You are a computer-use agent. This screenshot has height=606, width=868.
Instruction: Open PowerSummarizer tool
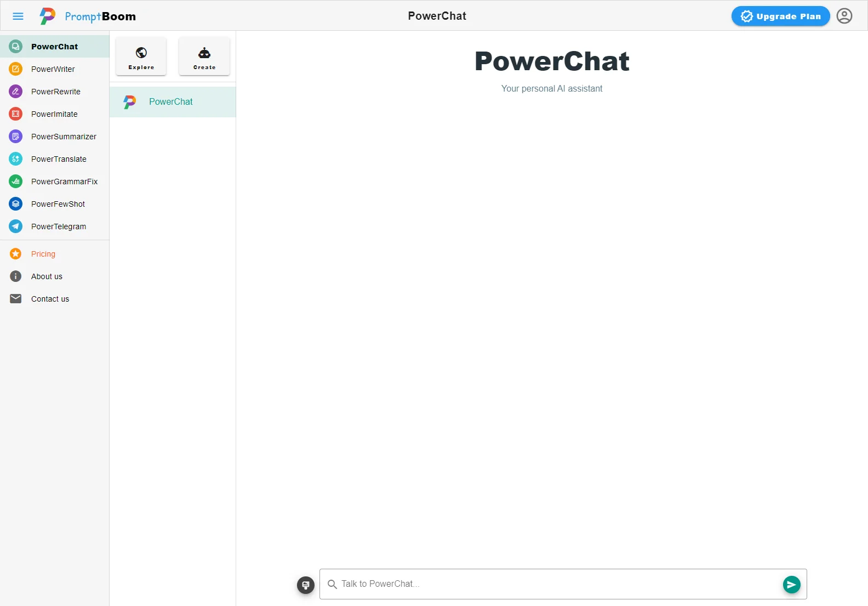tap(55, 137)
